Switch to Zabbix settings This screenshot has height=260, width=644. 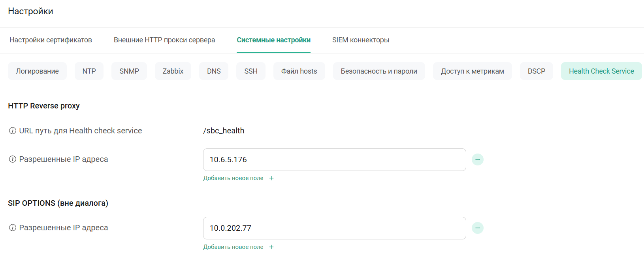[x=173, y=71]
